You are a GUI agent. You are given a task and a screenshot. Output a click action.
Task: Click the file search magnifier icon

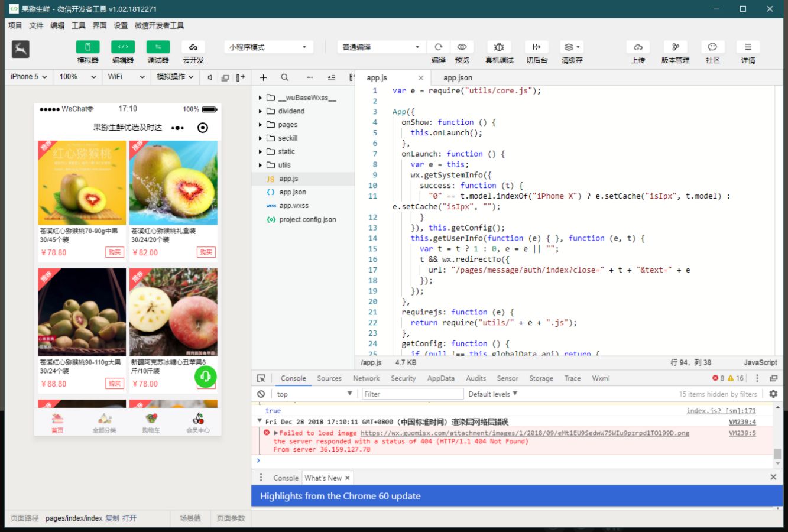pos(284,77)
